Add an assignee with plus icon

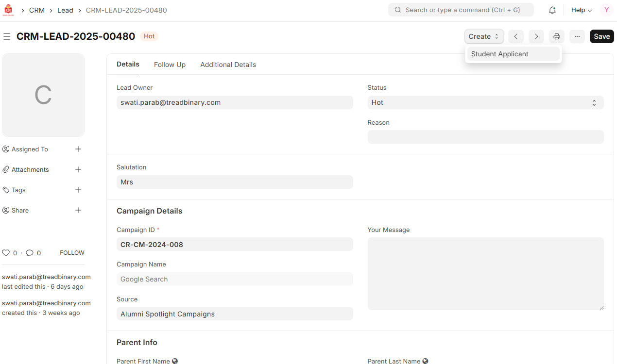78,149
